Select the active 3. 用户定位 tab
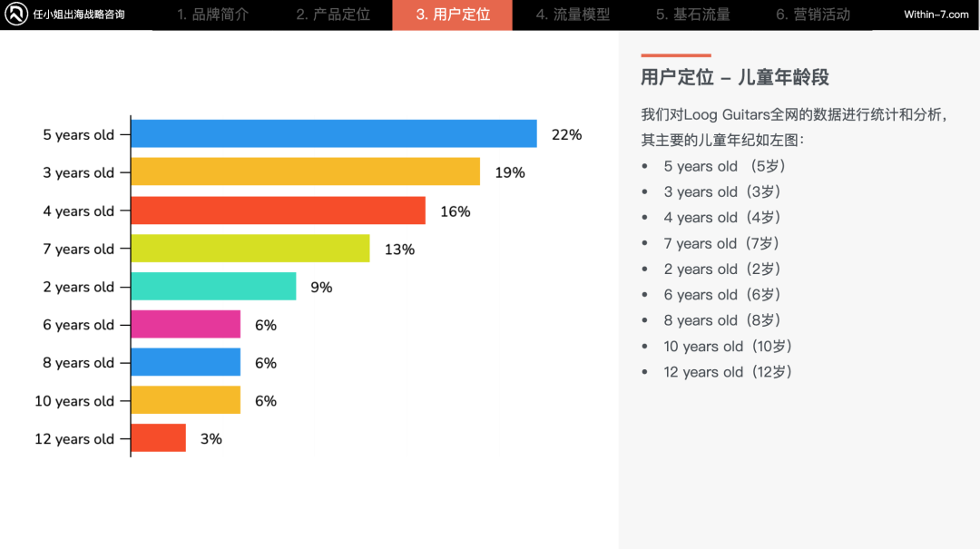Screen dimensions: 980x549 pos(453,15)
